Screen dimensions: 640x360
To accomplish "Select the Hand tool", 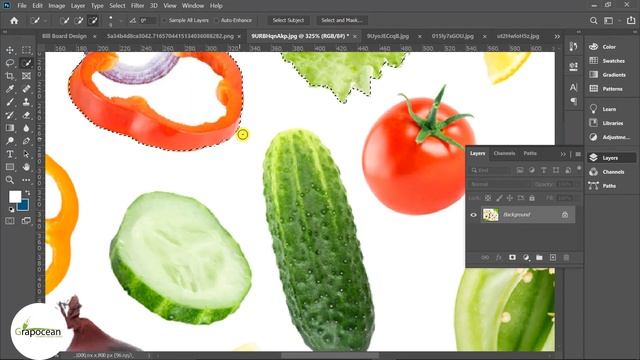I will (26, 167).
